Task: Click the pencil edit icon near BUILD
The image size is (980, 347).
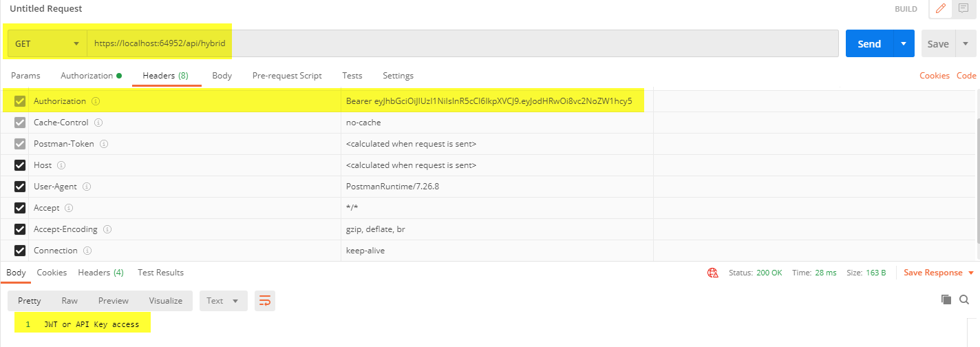Action: pyautogui.click(x=941, y=9)
